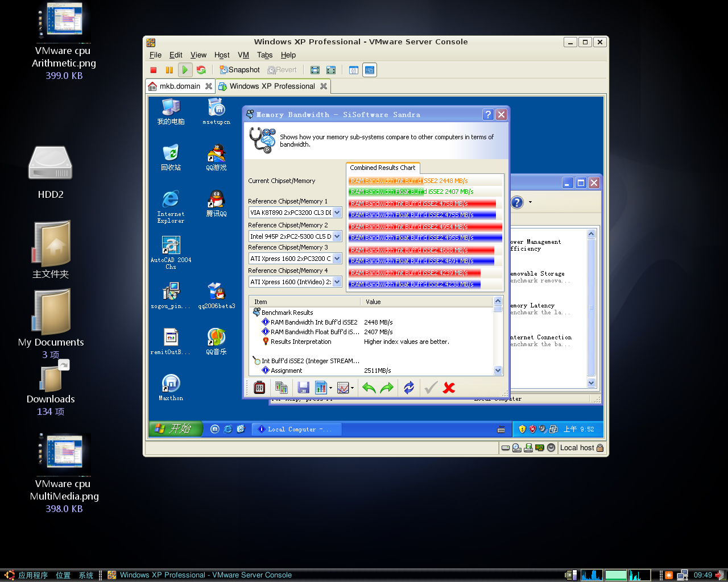The image size is (728, 582).
Task: Open Reference Chipset/Memory 4 dropdown
Action: 337,282
